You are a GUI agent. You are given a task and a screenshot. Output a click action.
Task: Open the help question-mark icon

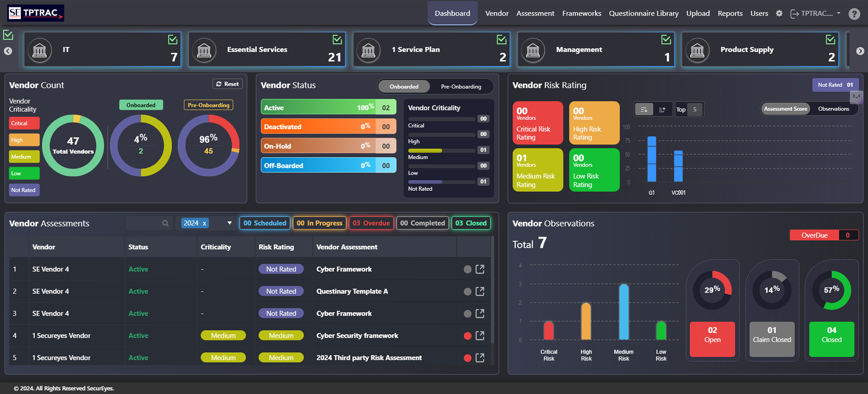click(854, 14)
